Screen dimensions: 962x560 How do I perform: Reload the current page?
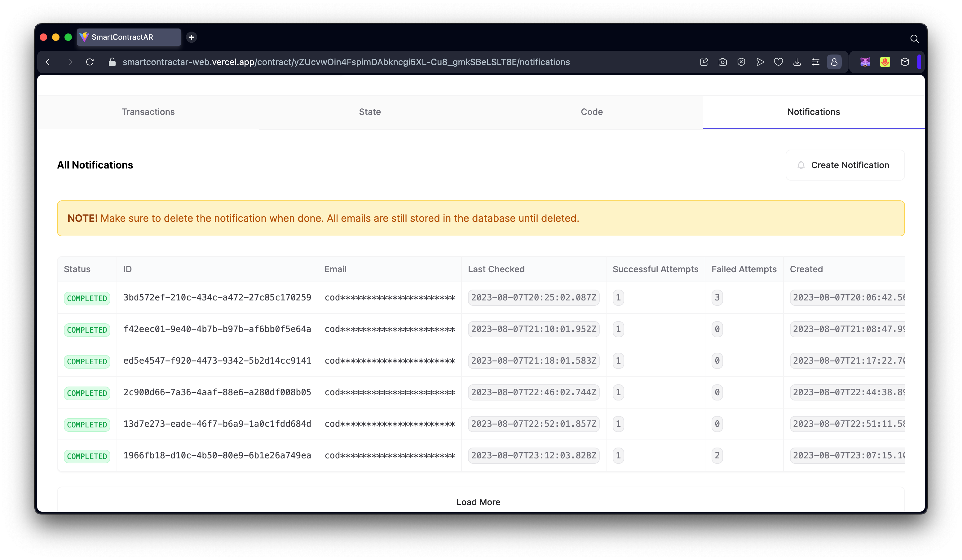pyautogui.click(x=90, y=62)
